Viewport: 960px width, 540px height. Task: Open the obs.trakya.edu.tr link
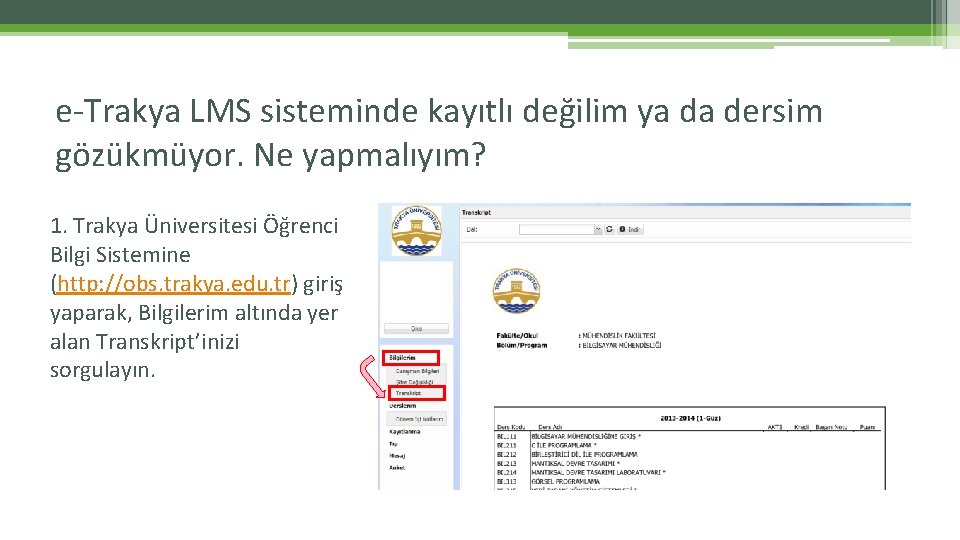pyautogui.click(x=173, y=284)
